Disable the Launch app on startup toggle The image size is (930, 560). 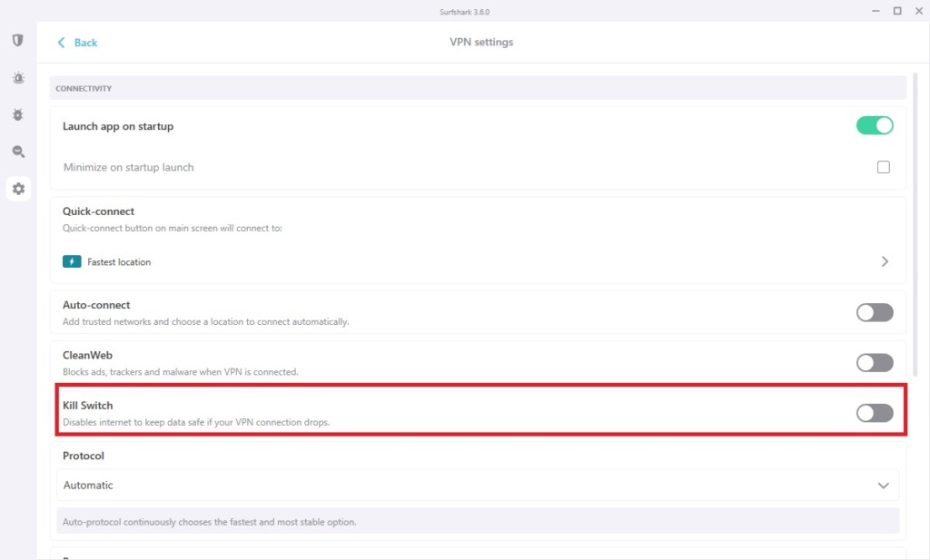pyautogui.click(x=875, y=125)
